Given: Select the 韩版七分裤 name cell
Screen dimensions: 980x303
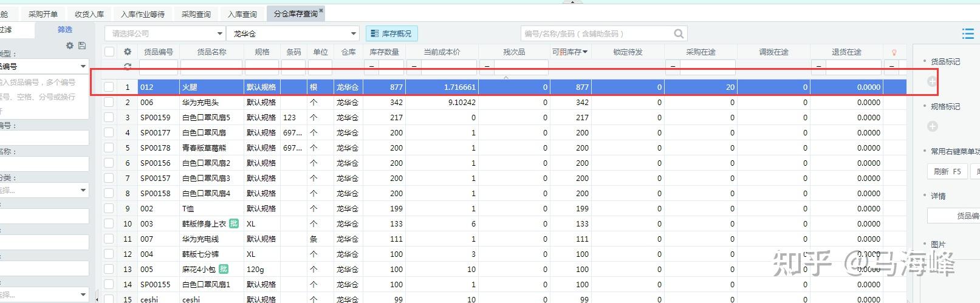Looking at the screenshot, I should (x=211, y=254).
